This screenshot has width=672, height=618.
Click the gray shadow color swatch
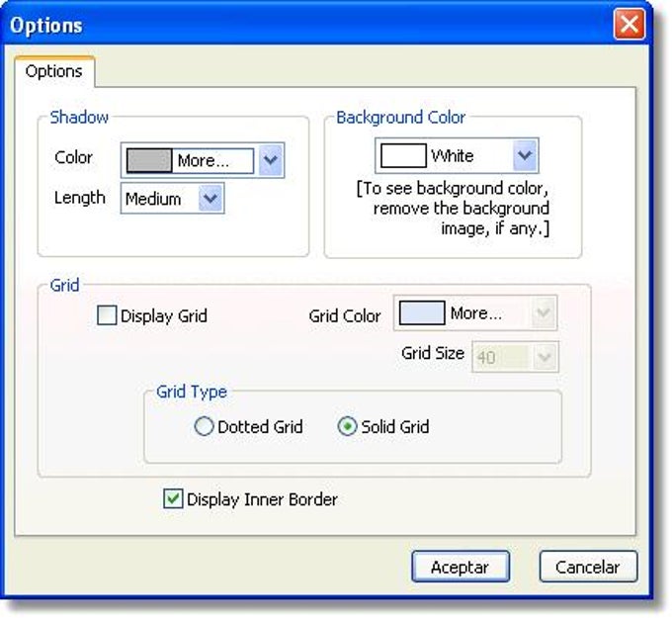[149, 160]
